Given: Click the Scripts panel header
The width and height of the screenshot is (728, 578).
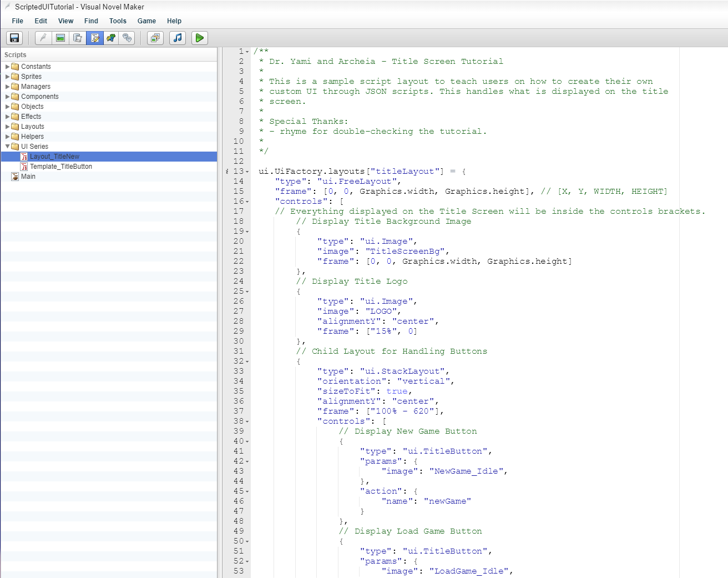Looking at the screenshot, I should pyautogui.click(x=16, y=55).
